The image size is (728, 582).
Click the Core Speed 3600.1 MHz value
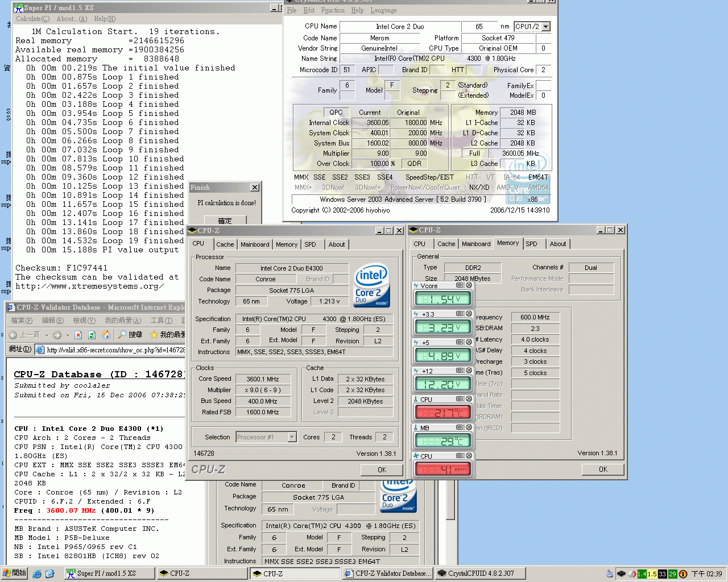[263, 379]
